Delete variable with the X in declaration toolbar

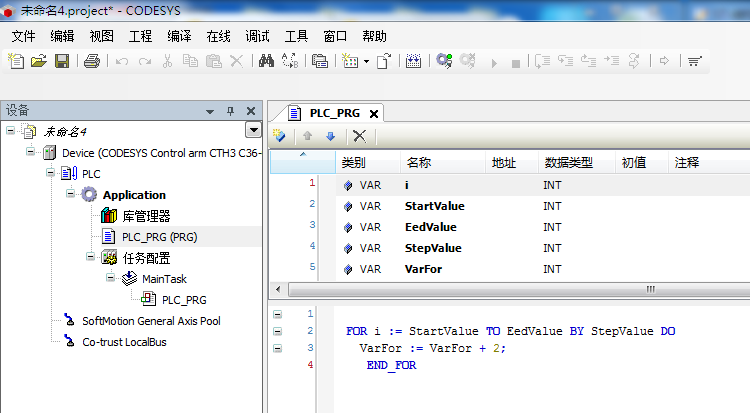pos(359,136)
